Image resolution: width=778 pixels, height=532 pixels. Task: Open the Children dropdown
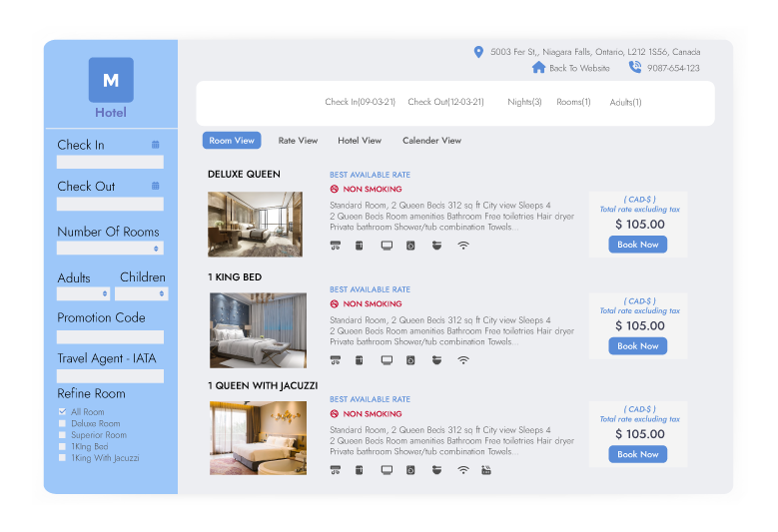click(141, 294)
